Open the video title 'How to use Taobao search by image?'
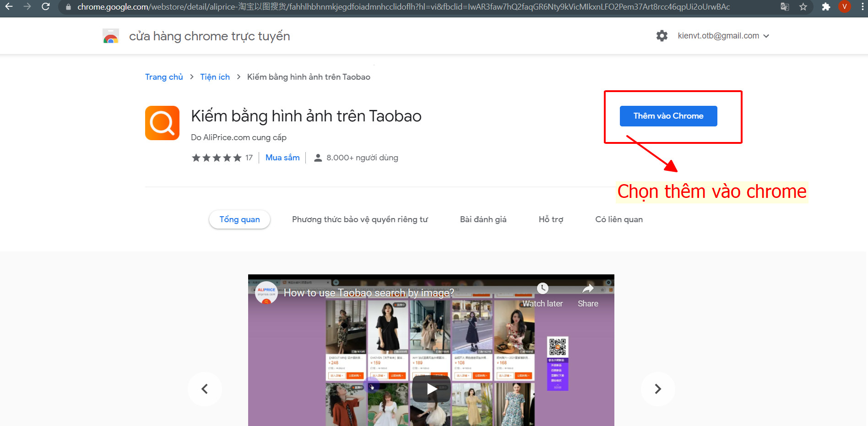The width and height of the screenshot is (868, 426). (369, 293)
